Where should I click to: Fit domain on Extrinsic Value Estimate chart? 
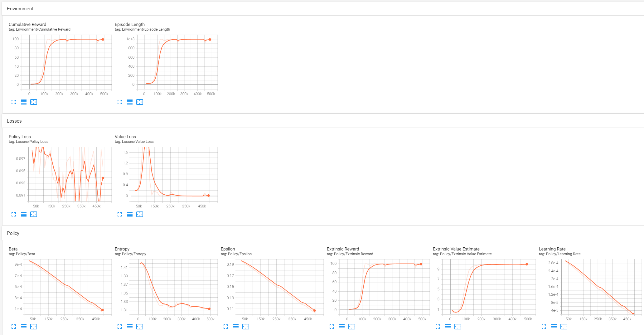(458, 327)
